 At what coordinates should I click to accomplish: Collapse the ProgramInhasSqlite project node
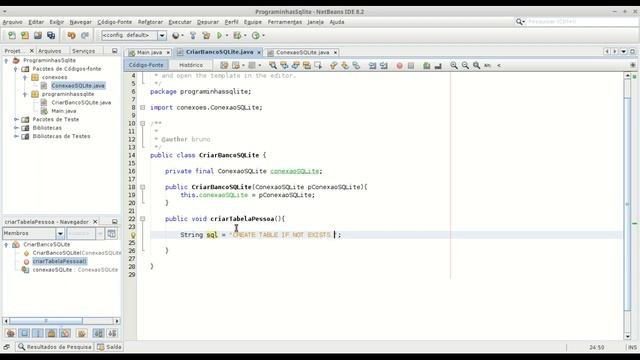(x=6, y=60)
